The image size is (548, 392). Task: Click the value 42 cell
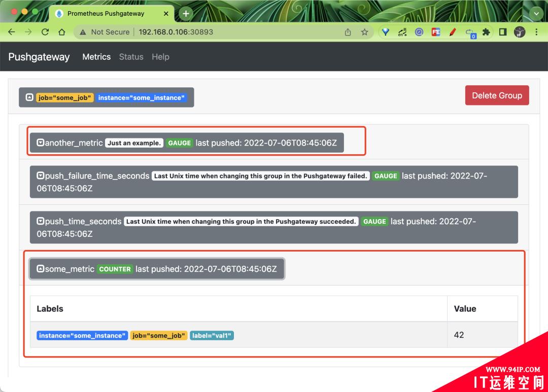point(483,335)
